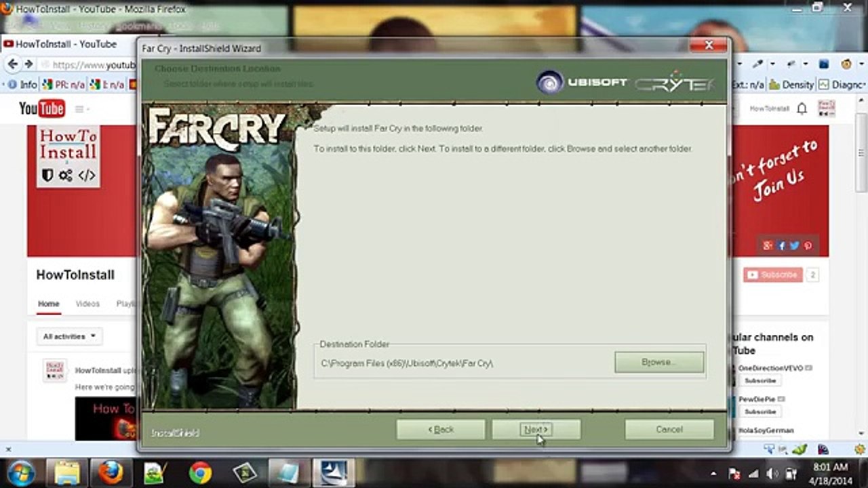Close the Far Cry InstallShield Wizard window
Viewport: 868px width, 488px height.
pos(709,45)
